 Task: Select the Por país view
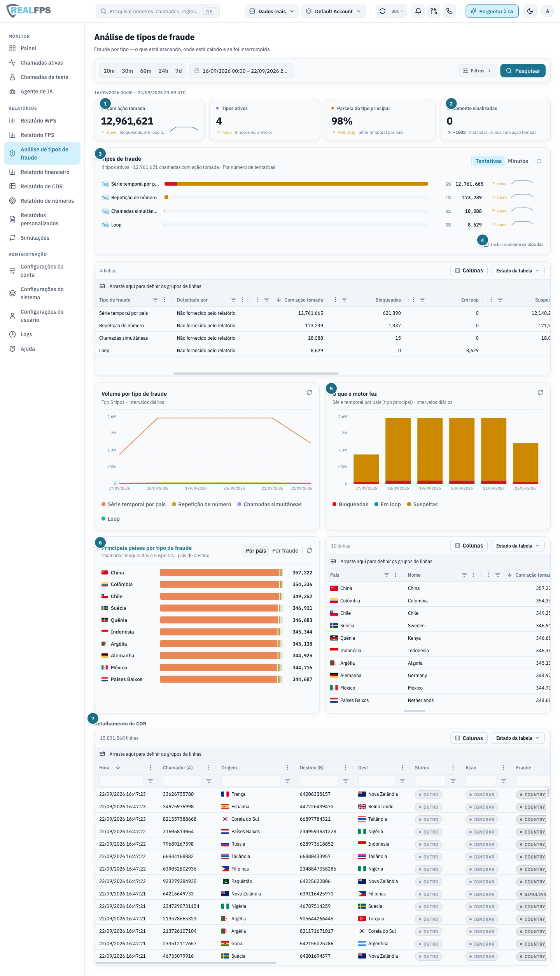click(256, 551)
